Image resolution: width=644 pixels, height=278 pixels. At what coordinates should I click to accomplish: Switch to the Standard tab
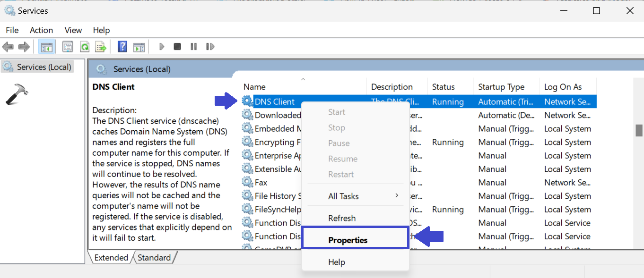click(x=154, y=258)
